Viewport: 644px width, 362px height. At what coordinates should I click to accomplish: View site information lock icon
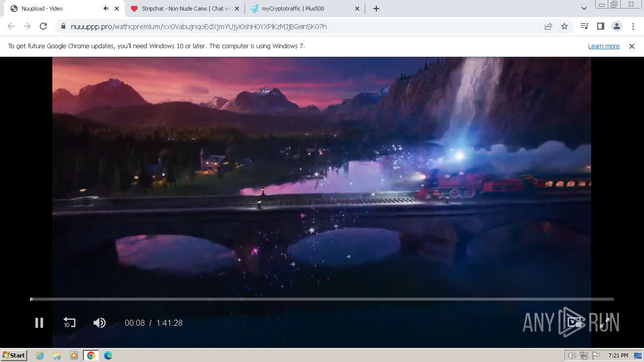coord(63,26)
